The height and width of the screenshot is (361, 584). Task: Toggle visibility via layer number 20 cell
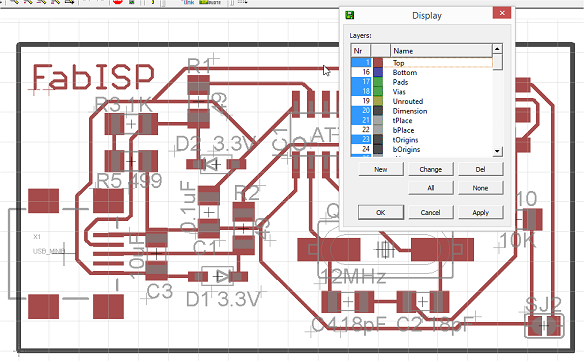point(361,111)
